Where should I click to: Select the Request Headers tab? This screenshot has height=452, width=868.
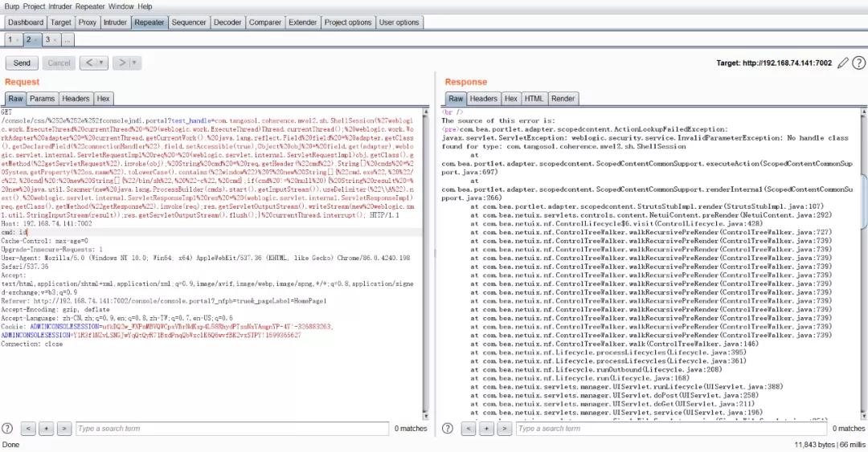coord(76,99)
